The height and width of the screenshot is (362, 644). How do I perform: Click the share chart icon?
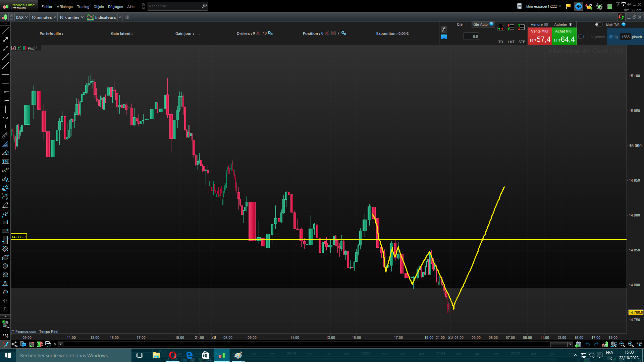coord(14,344)
